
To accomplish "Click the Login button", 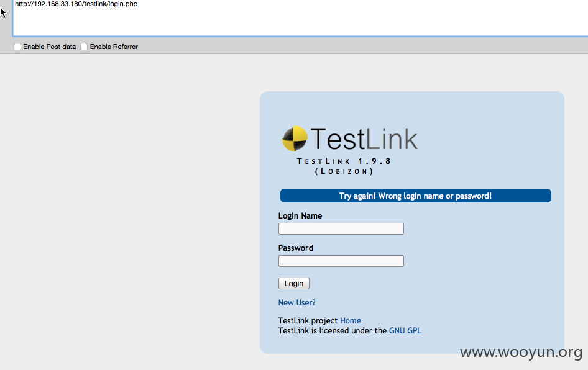I will click(x=293, y=284).
